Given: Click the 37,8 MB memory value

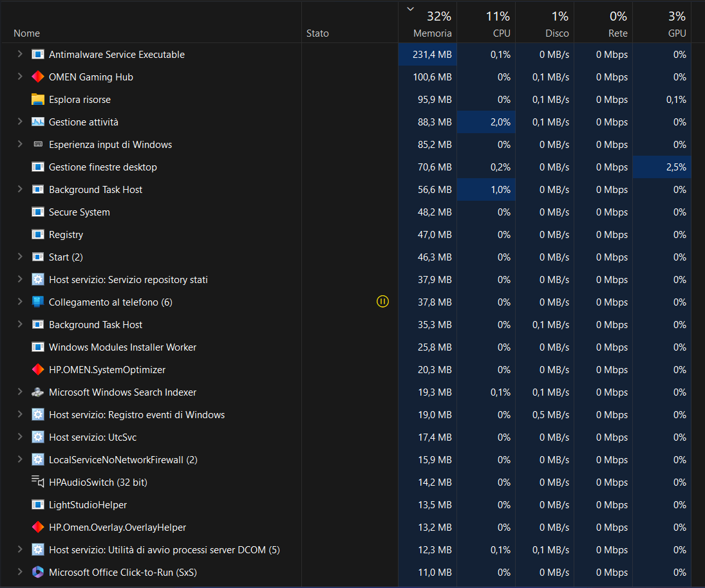Looking at the screenshot, I should point(435,302).
